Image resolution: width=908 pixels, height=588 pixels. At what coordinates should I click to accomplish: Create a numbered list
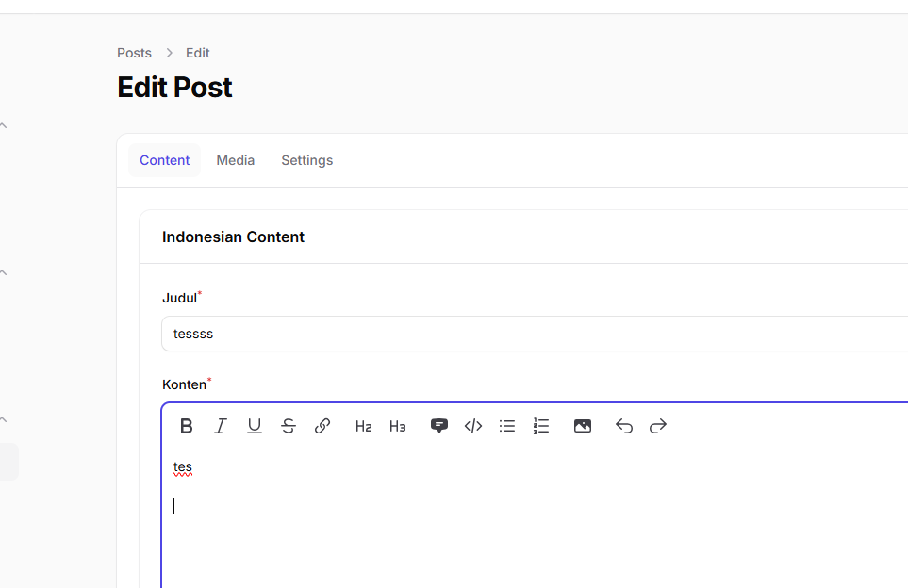(541, 426)
